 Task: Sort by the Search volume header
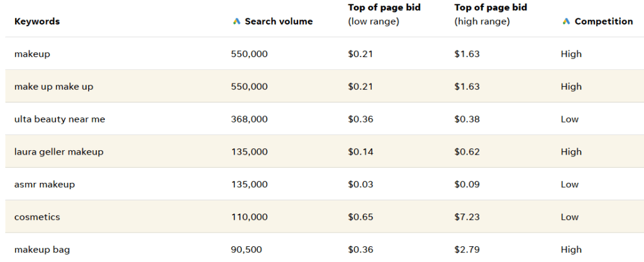pyautogui.click(x=279, y=21)
